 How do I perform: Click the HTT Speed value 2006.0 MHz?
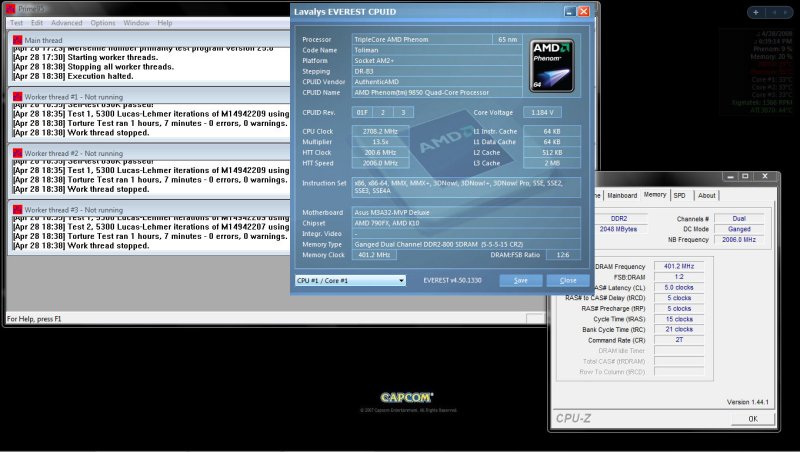pos(380,163)
